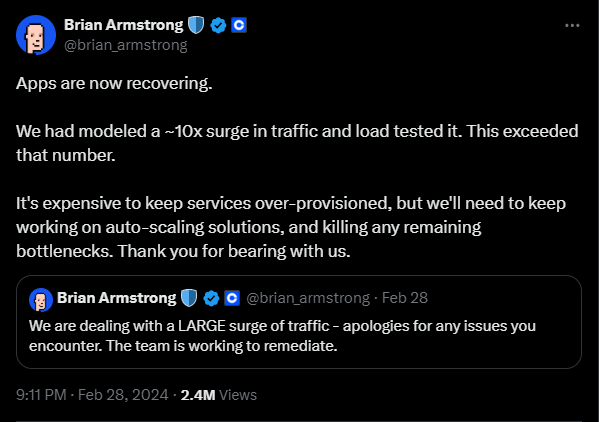
Task: Click the 'Apps are now recovering.' text
Action: [x=114, y=84]
